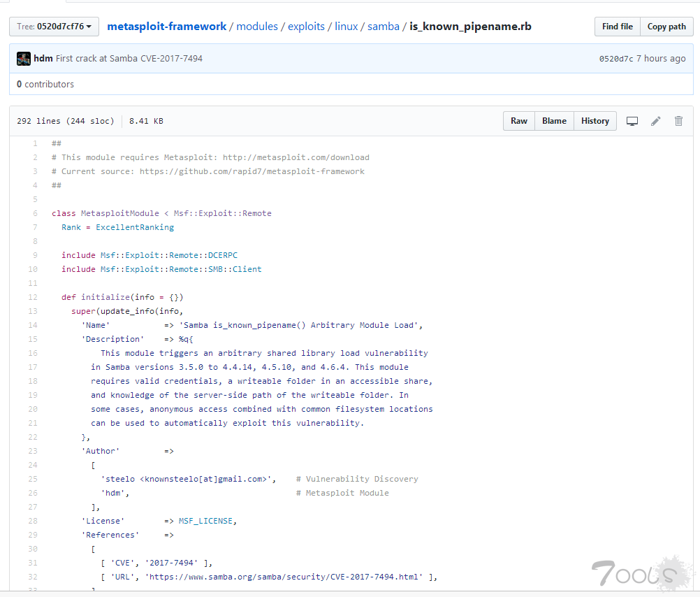The height and width of the screenshot is (597, 700).
Task: View the Raw file contents
Action: [518, 121]
